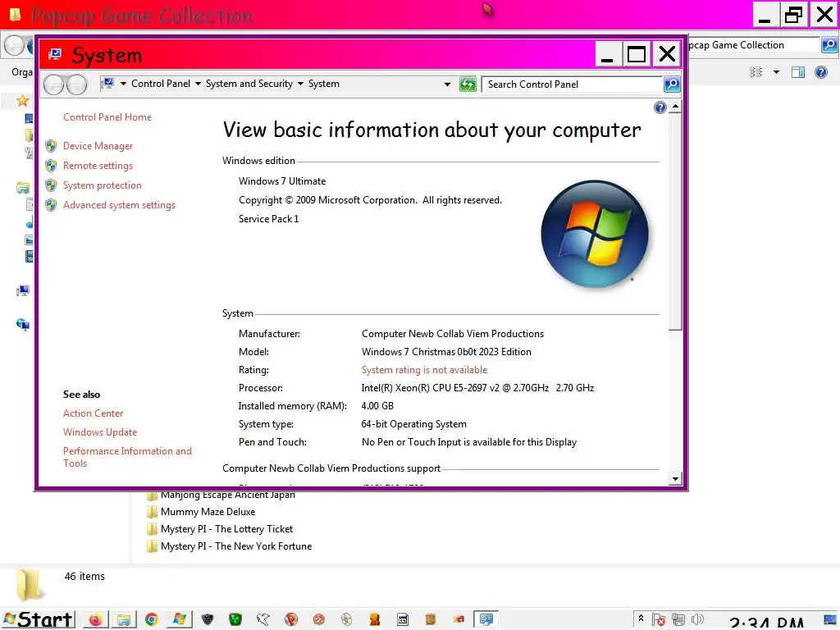Open the Start menu button
Viewport: 840px width, 630px height.
(x=38, y=620)
